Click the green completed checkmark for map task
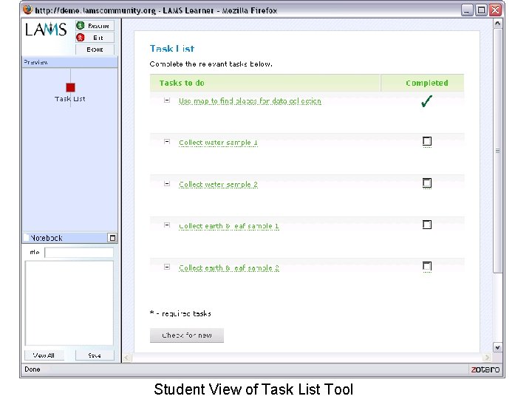The height and width of the screenshot is (399, 532). pyautogui.click(x=427, y=100)
